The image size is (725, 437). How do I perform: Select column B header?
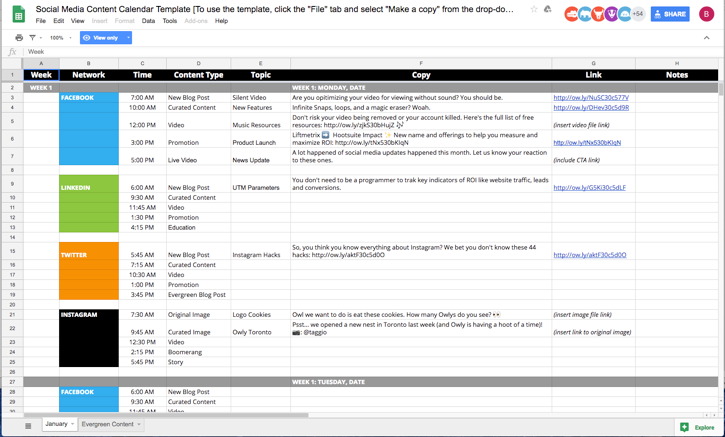tap(89, 63)
